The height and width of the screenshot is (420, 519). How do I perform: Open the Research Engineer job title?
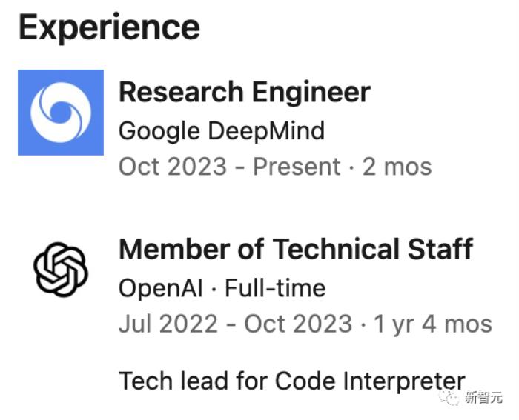point(245,93)
